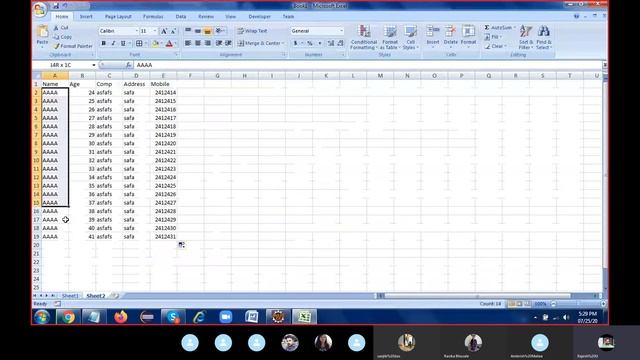Viewport: 640px width, 360px height.
Task: Click the Copy command
Action: coord(63,37)
